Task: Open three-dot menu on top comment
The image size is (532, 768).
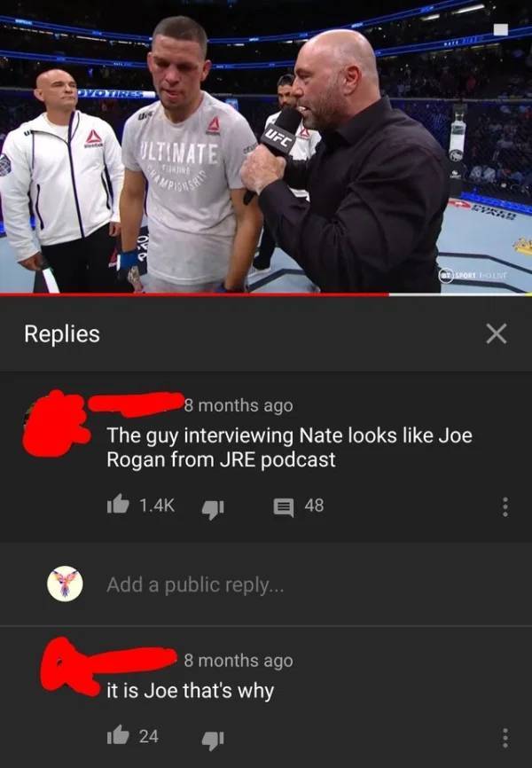Action: 505,507
